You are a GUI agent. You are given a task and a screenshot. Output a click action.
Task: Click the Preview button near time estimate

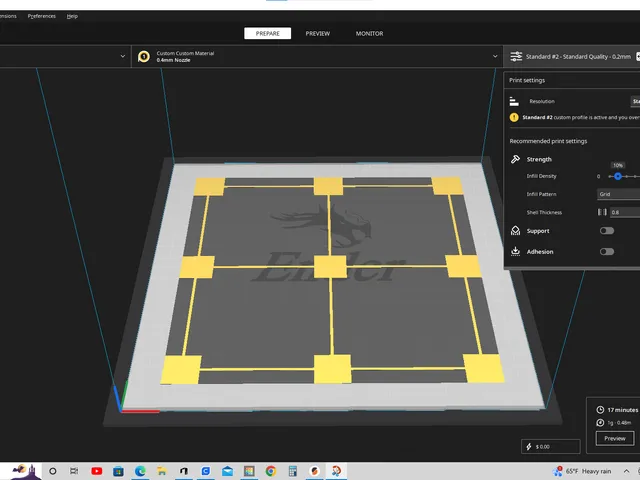pyautogui.click(x=615, y=438)
